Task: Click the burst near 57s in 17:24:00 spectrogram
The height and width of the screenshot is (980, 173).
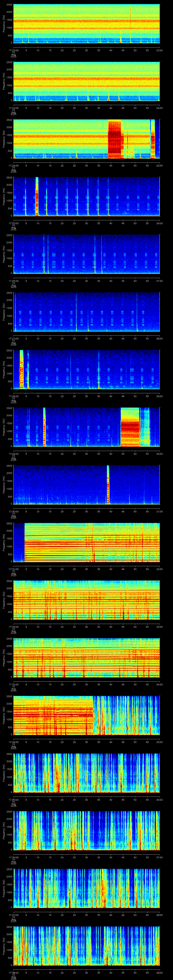Action: click(x=153, y=139)
